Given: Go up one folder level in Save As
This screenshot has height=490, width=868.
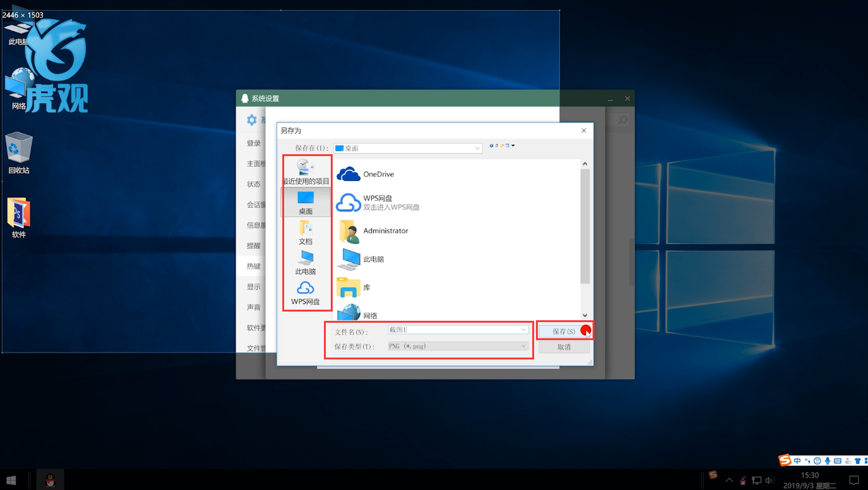Looking at the screenshot, I should pos(497,146).
